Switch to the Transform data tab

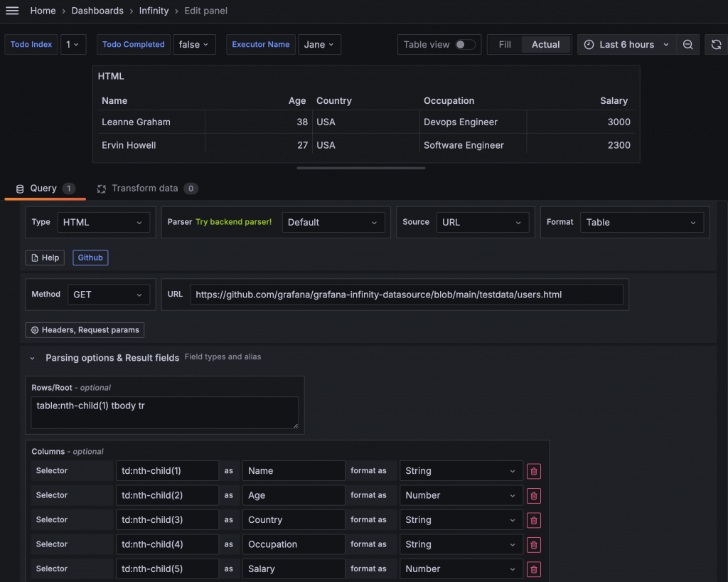[x=146, y=189]
